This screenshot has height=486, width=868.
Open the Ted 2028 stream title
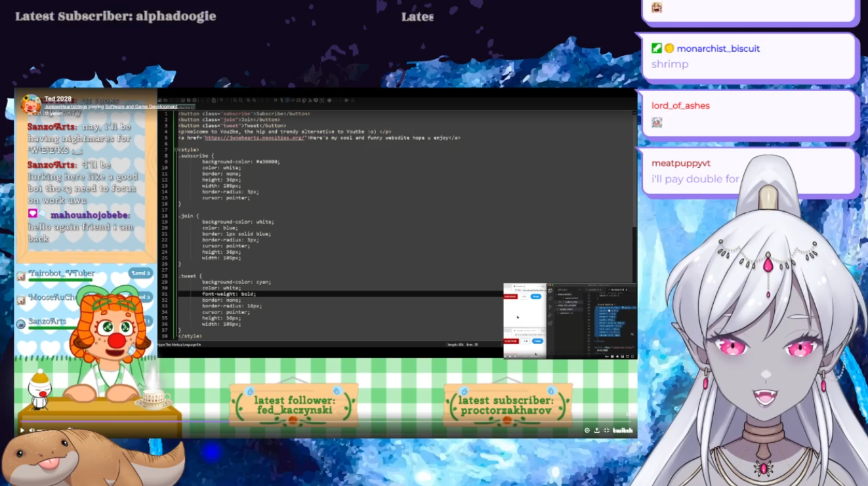pos(58,99)
